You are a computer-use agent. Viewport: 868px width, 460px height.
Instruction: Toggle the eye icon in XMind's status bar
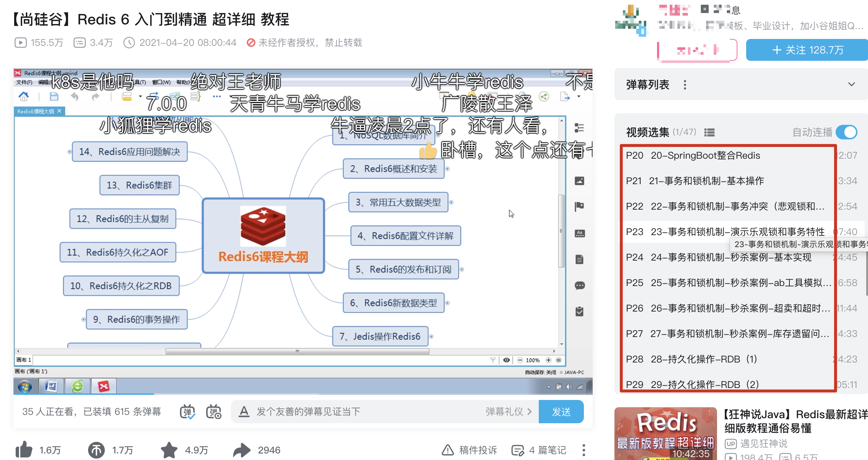(x=506, y=360)
